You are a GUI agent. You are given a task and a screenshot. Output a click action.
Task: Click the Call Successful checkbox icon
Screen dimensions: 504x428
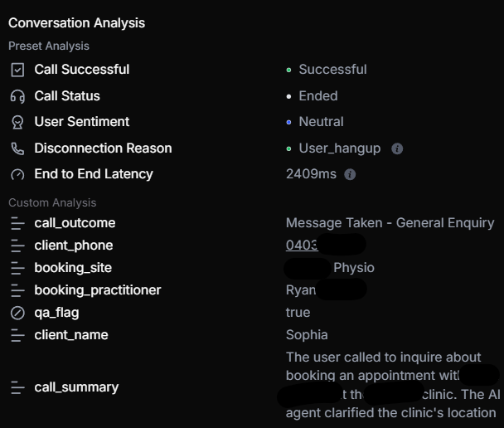[17, 70]
